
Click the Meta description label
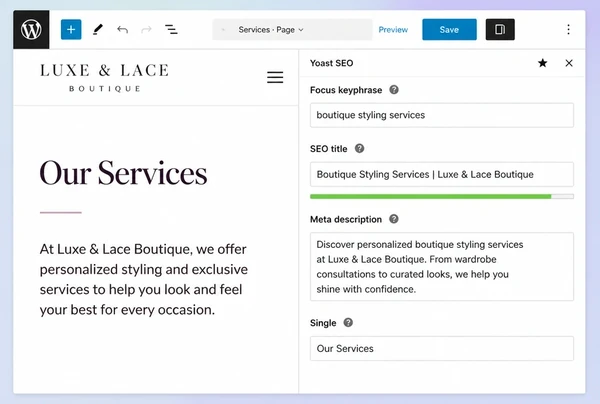click(x=346, y=220)
